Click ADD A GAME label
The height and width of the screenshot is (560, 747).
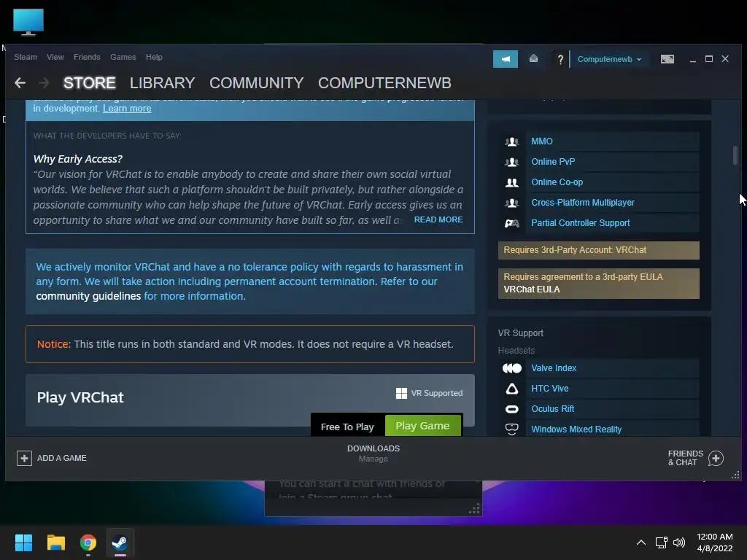point(62,458)
